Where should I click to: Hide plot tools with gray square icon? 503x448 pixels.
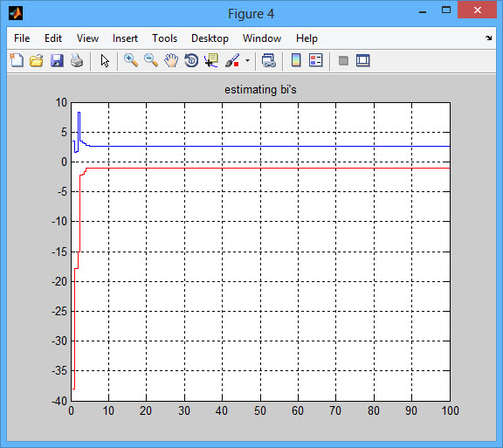pyautogui.click(x=343, y=60)
